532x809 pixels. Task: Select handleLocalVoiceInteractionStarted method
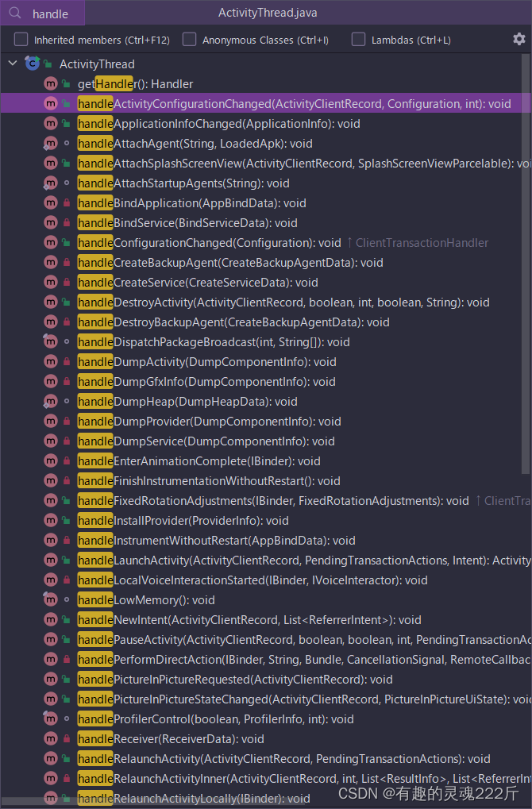[x=266, y=580]
